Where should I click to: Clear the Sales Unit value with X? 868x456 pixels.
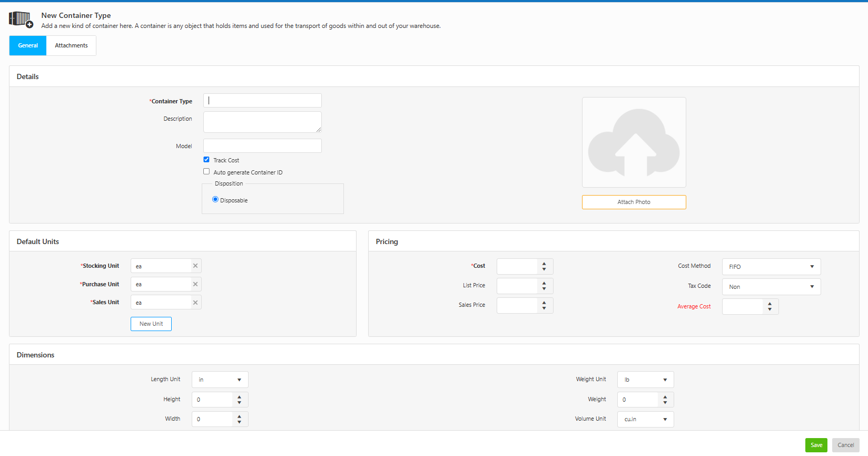pos(195,303)
